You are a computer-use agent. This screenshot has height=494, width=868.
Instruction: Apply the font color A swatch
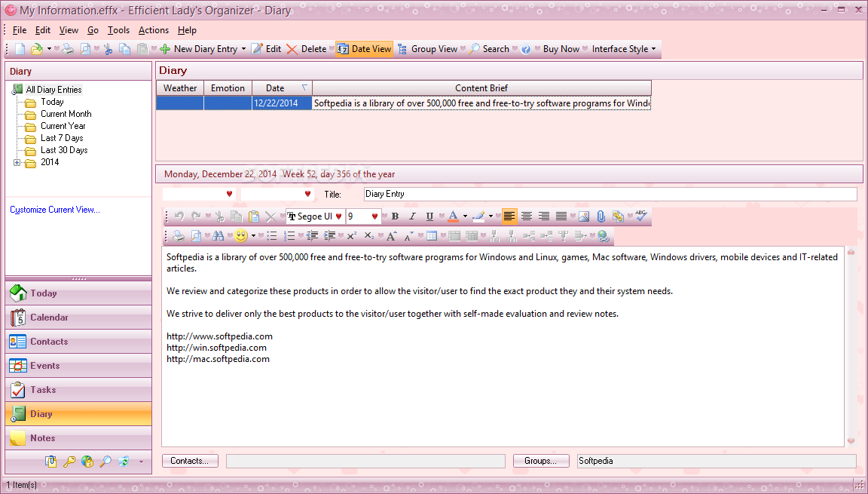tap(453, 216)
